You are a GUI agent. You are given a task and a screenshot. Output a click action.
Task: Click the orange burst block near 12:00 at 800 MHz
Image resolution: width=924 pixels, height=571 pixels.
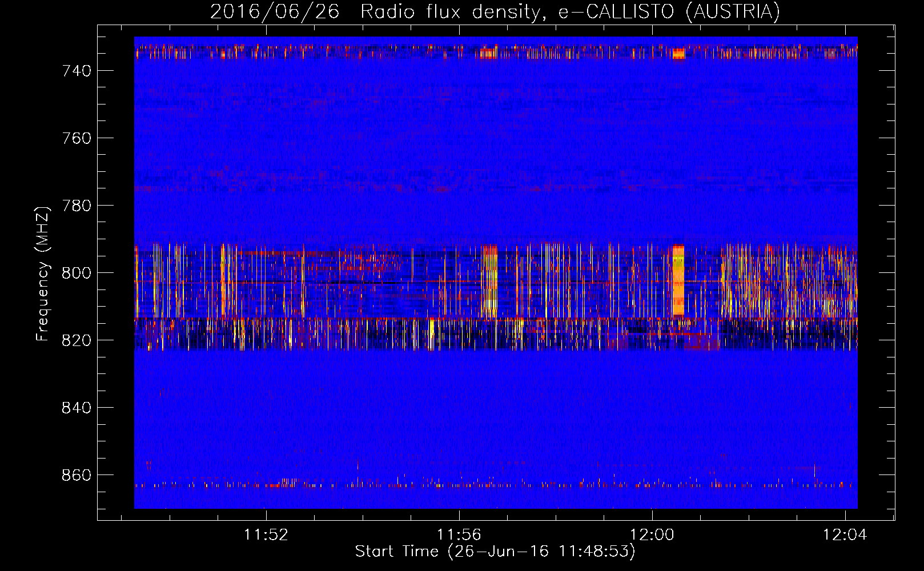678,280
